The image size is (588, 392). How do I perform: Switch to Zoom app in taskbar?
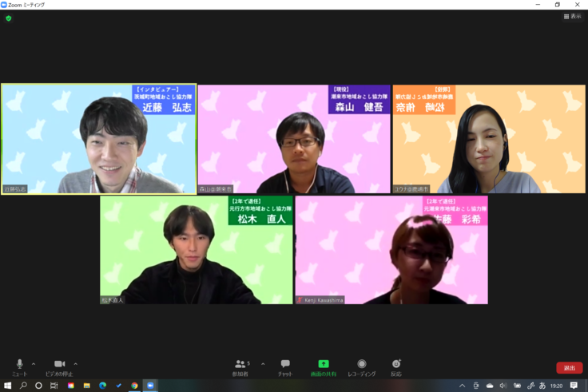pyautogui.click(x=150, y=386)
